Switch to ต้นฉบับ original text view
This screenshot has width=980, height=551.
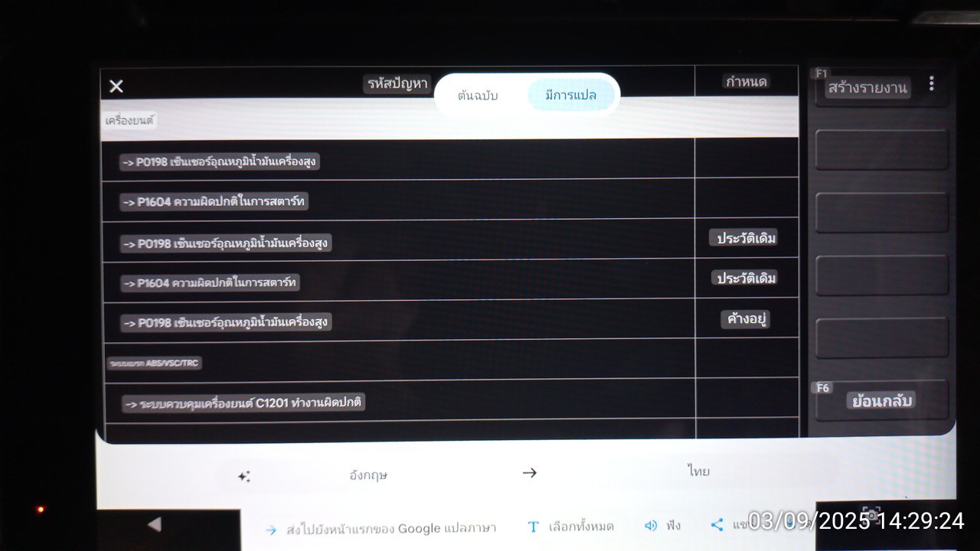point(478,96)
